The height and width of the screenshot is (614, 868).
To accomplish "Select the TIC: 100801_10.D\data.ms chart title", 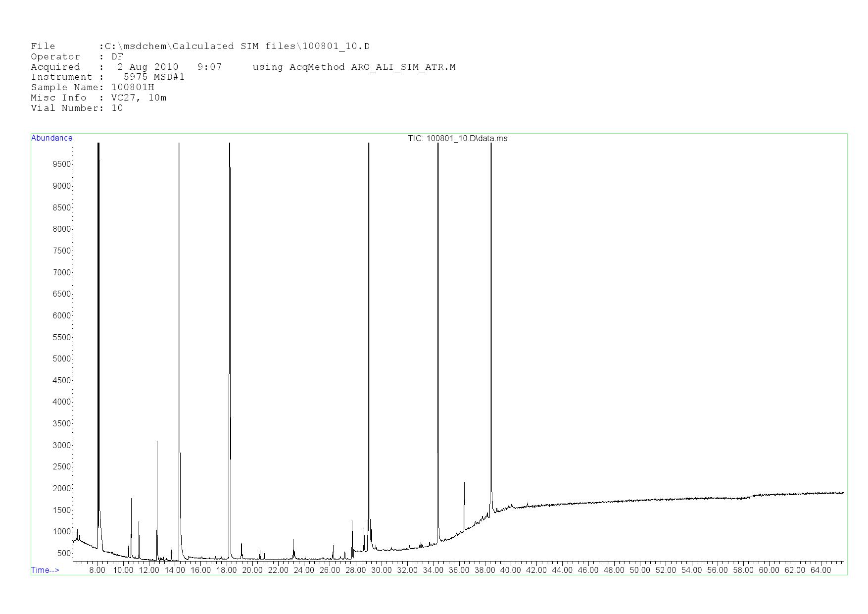I will pyautogui.click(x=457, y=138).
